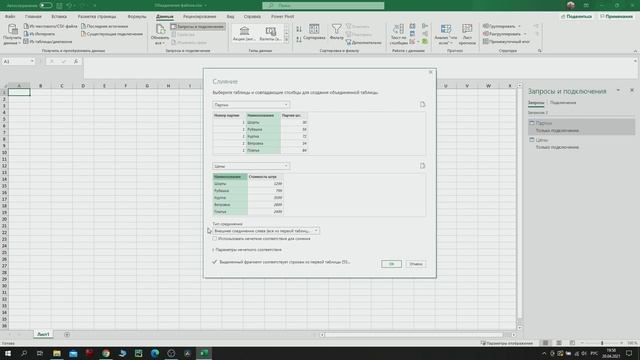
Task: Switch to the Connections tab in the side pane
Action: [563, 103]
